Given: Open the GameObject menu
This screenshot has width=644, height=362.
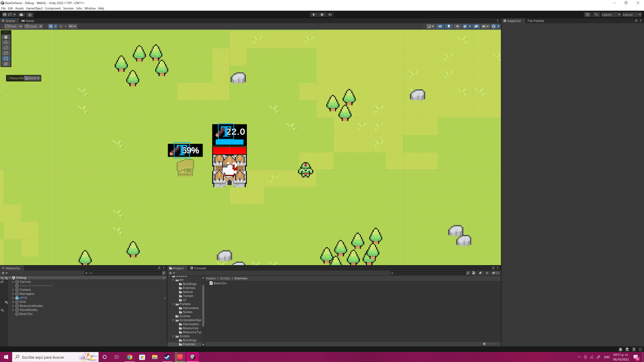Looking at the screenshot, I should point(34,9).
